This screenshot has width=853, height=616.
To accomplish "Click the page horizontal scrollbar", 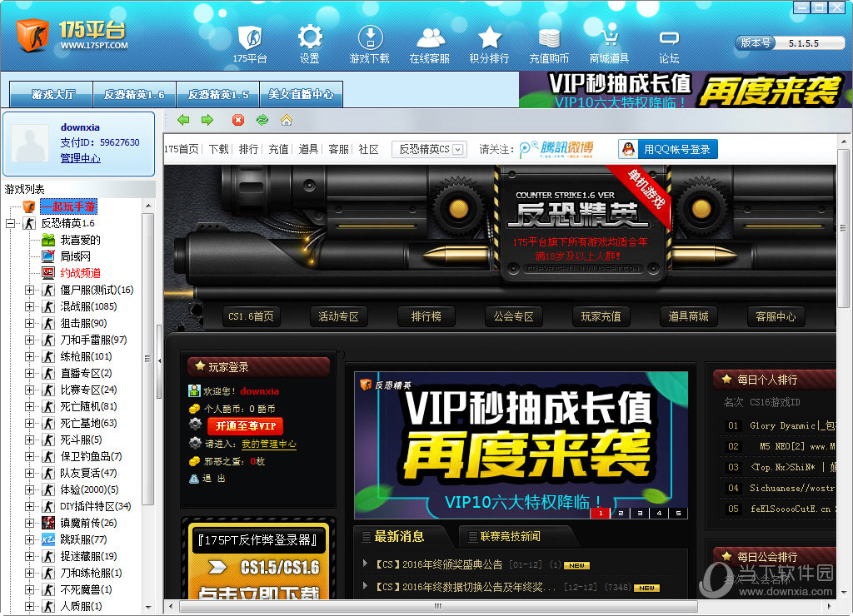I will coord(438,606).
